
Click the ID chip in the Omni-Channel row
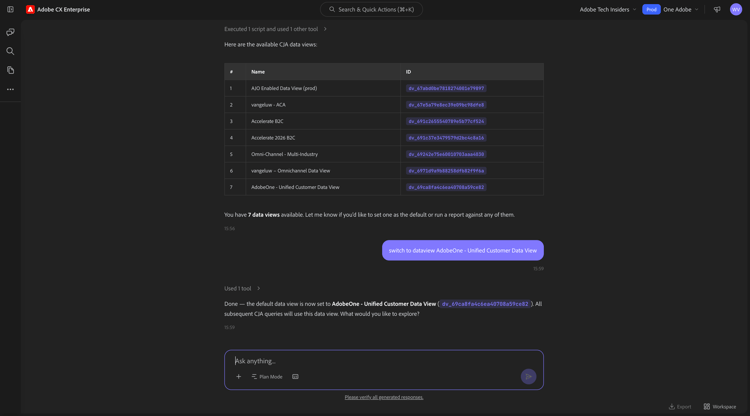point(446,154)
